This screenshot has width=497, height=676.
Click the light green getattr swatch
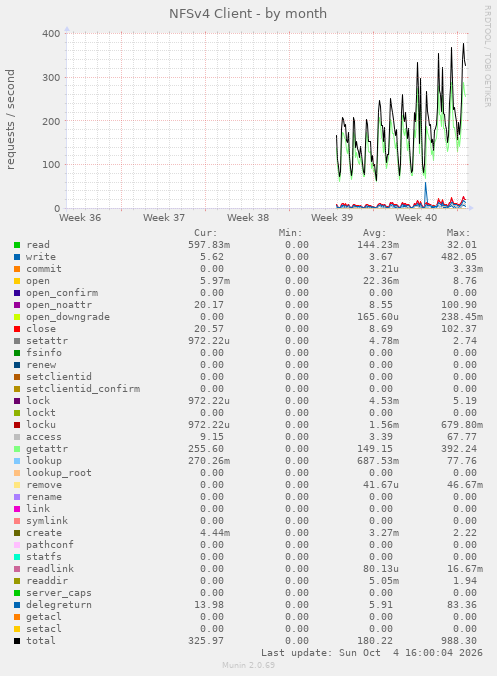click(x=17, y=449)
